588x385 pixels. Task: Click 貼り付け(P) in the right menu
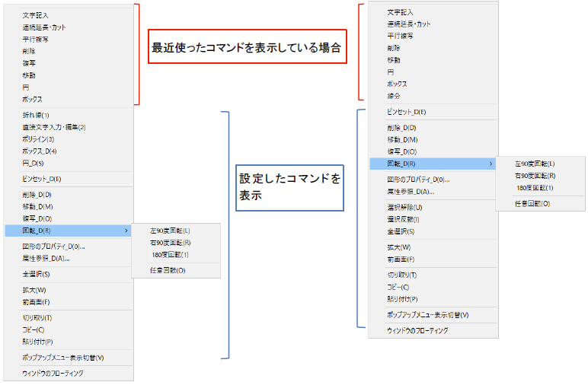tap(402, 299)
